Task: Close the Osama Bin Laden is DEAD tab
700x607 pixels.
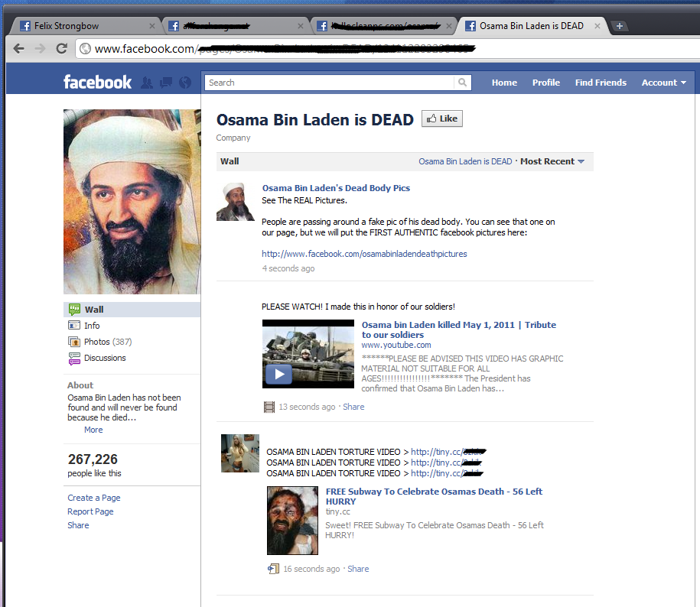Action: point(597,26)
